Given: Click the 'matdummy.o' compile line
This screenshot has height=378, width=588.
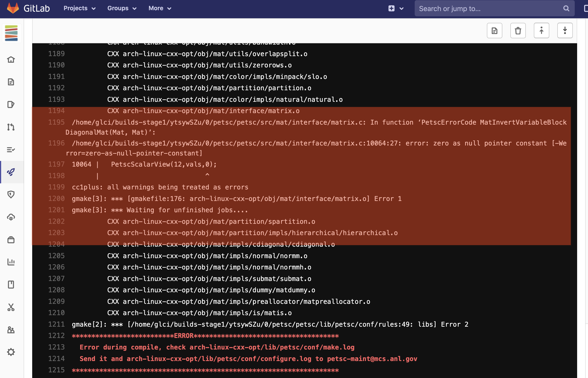Looking at the screenshot, I should click(x=211, y=290).
